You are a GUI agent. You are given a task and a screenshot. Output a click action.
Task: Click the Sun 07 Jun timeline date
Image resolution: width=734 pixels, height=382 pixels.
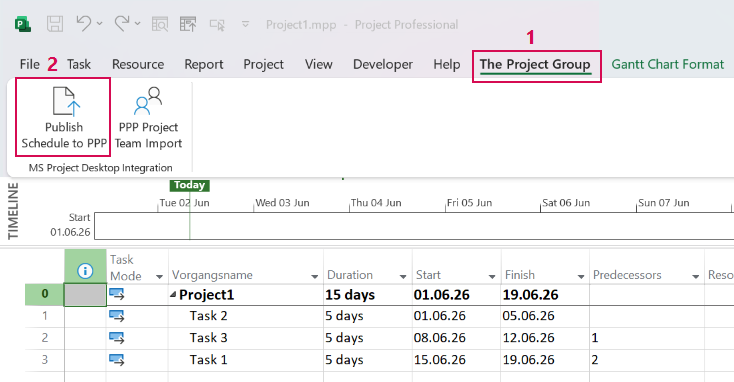(x=664, y=203)
